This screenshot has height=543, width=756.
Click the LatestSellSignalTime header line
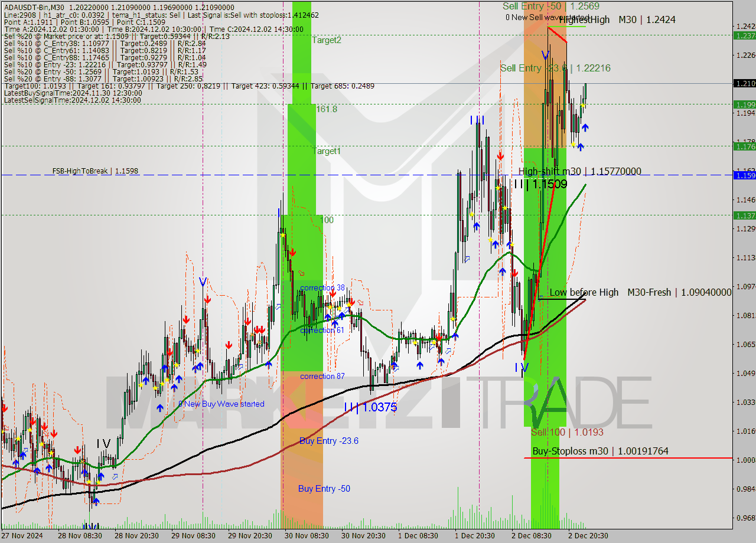coord(72,100)
